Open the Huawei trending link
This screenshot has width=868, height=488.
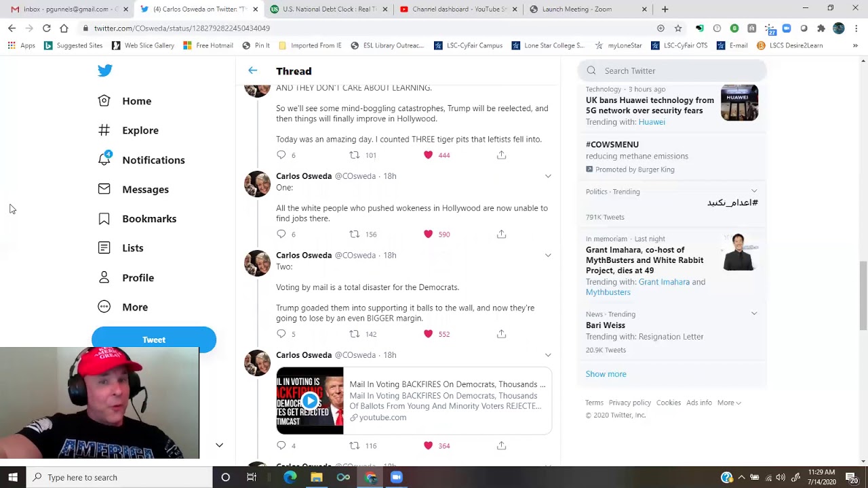pos(652,122)
